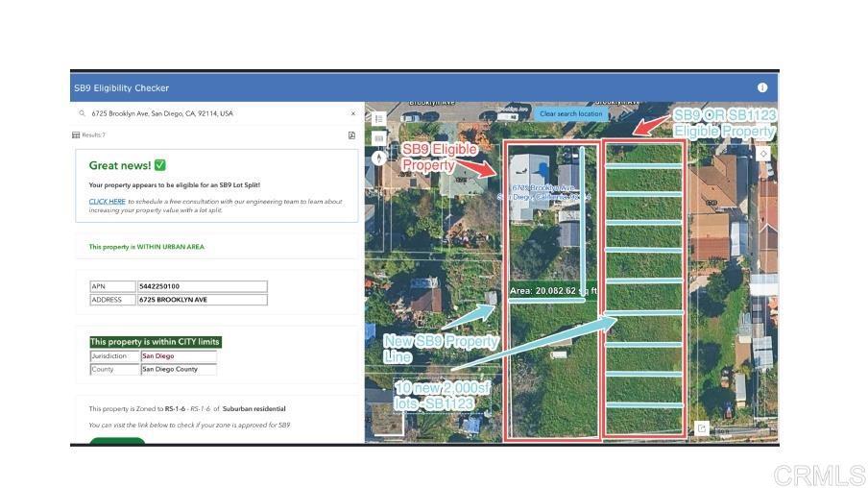Viewport: 868px width, 488px height.
Task: Click the Area 20,082.62 sq ft label
Action: [553, 291]
